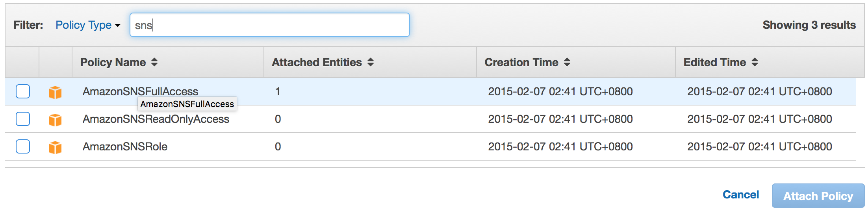The image size is (868, 211).
Task: Click the Creation Time column header
Action: (576, 62)
